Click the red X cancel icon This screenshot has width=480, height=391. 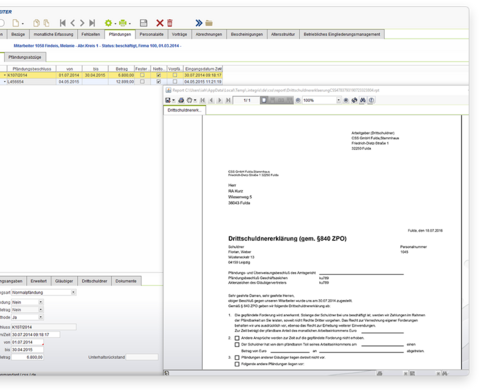[x=160, y=23]
